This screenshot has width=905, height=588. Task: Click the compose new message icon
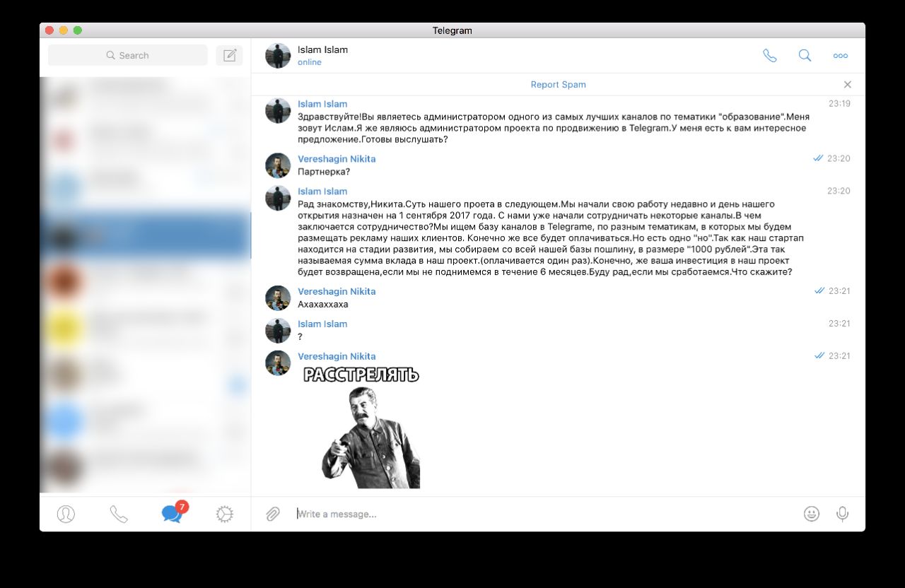229,55
